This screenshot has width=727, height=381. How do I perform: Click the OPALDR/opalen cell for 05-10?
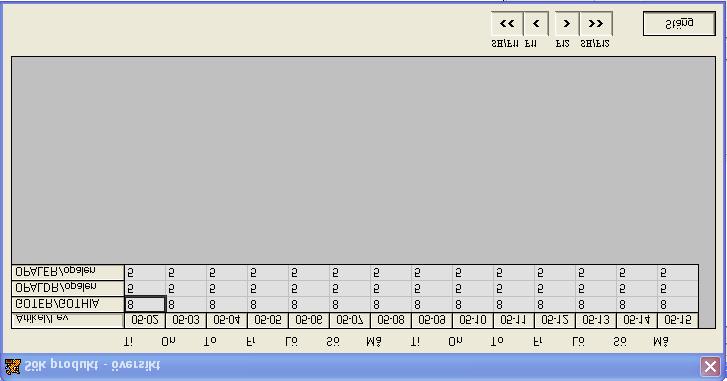coord(473,288)
